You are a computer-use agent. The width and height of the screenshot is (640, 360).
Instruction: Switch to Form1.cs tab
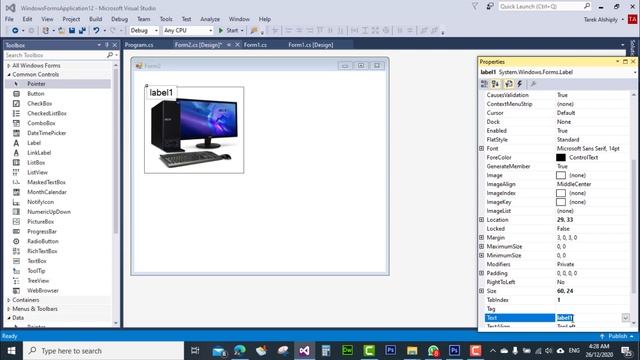(256, 45)
